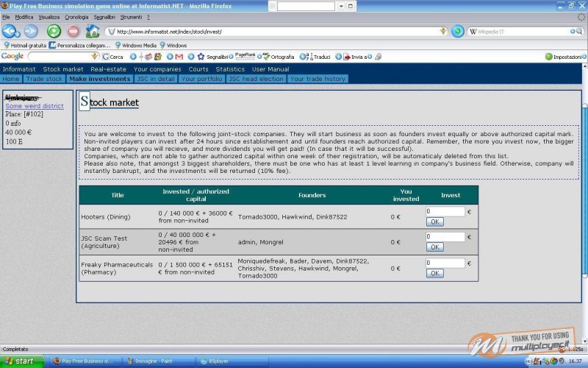This screenshot has width=588, height=368.
Task: Open Google toolbar Impostazioni settings
Action: 563,57
